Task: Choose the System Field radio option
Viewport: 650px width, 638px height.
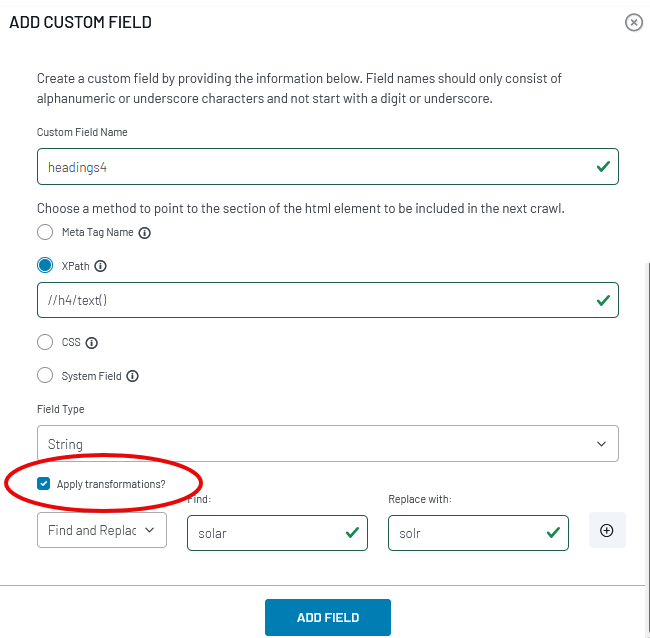Action: click(x=45, y=375)
